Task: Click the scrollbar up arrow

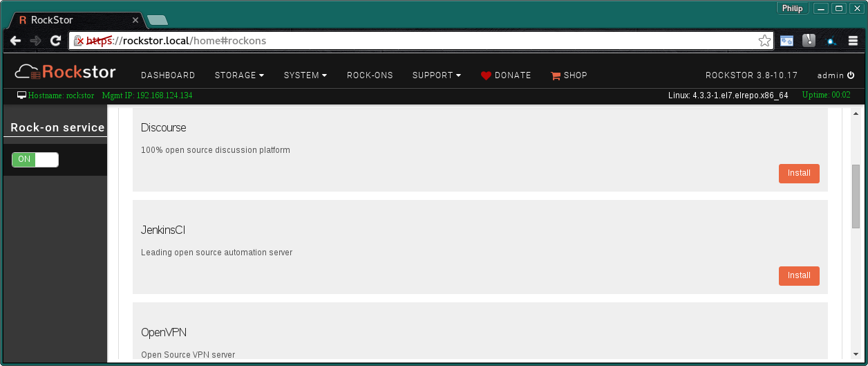Action: (856, 113)
